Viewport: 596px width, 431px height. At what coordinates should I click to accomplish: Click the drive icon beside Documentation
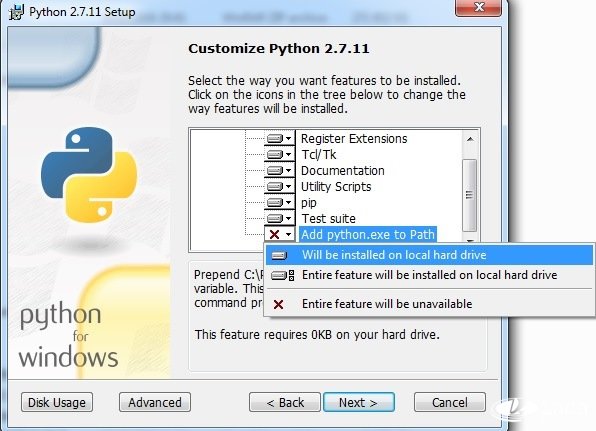click(x=275, y=170)
